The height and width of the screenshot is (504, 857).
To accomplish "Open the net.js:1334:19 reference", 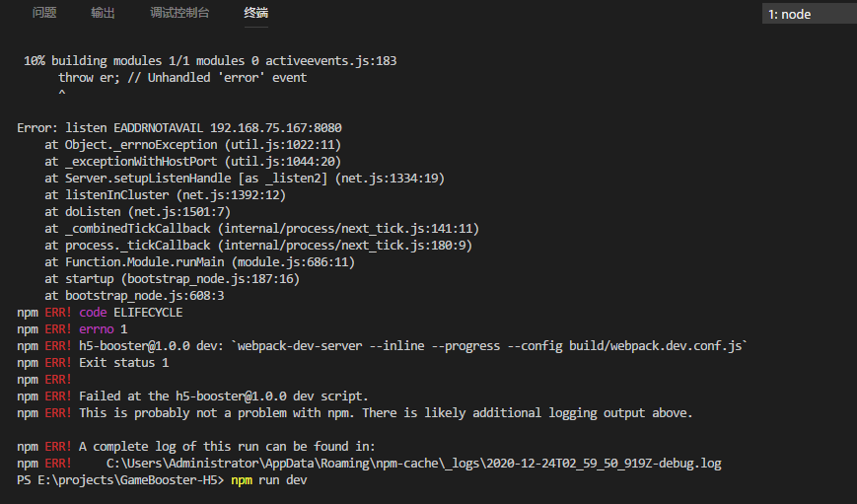I will pyautogui.click(x=393, y=179).
